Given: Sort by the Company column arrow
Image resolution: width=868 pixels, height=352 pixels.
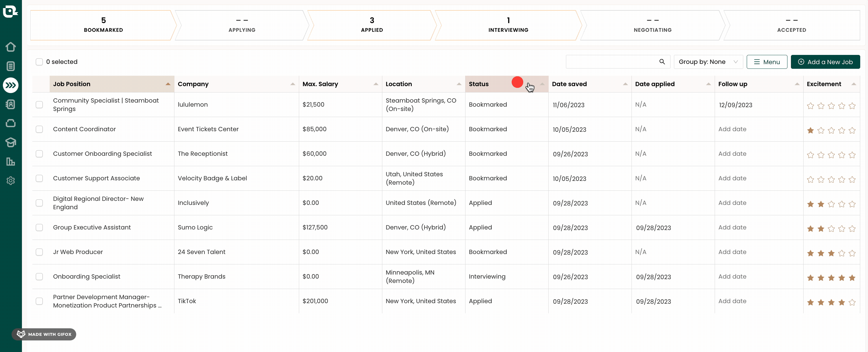Looking at the screenshot, I should (293, 84).
